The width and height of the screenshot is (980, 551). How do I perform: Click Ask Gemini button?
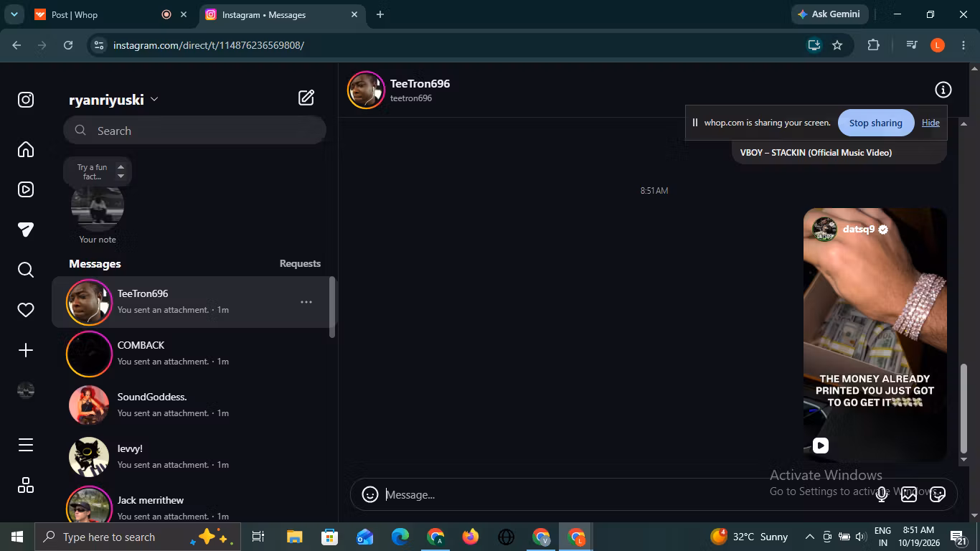click(x=831, y=14)
